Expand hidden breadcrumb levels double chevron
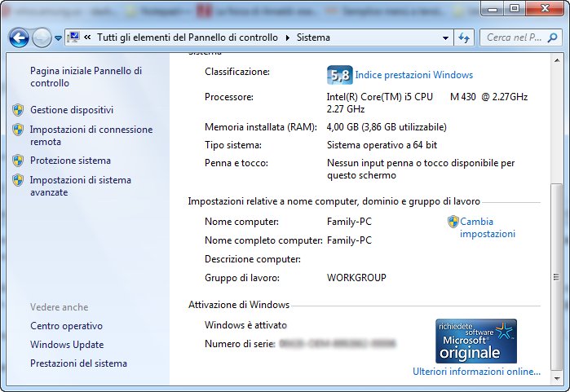 (x=87, y=37)
